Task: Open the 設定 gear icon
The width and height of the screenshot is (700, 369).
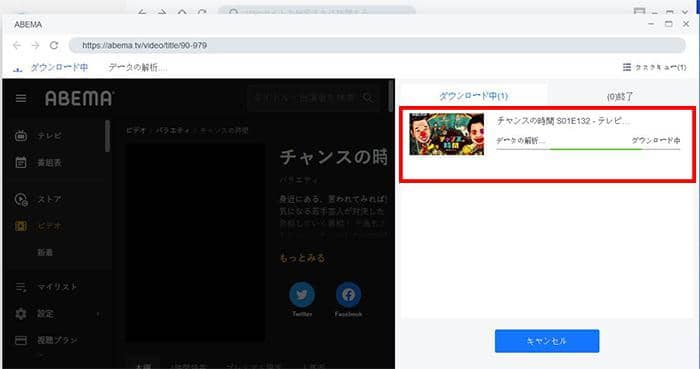Action: (21, 314)
